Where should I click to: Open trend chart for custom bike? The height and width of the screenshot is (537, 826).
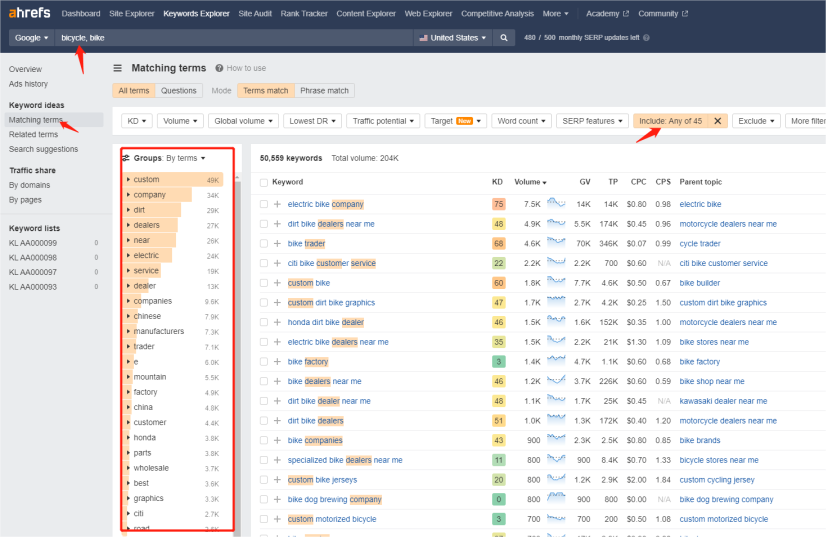coord(556,282)
